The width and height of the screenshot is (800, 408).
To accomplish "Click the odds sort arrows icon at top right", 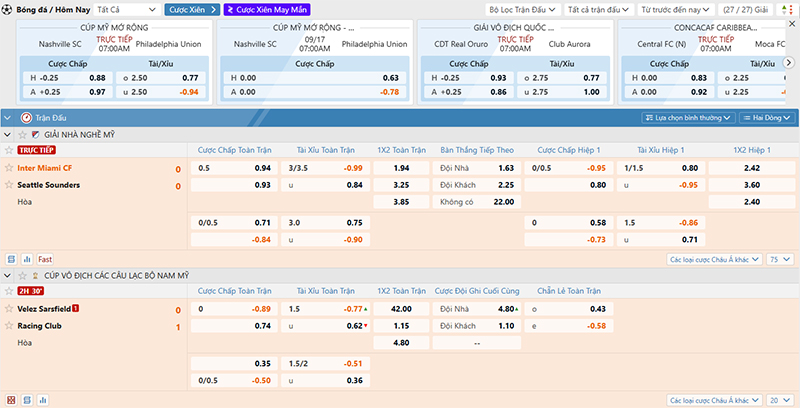I will (787, 9).
